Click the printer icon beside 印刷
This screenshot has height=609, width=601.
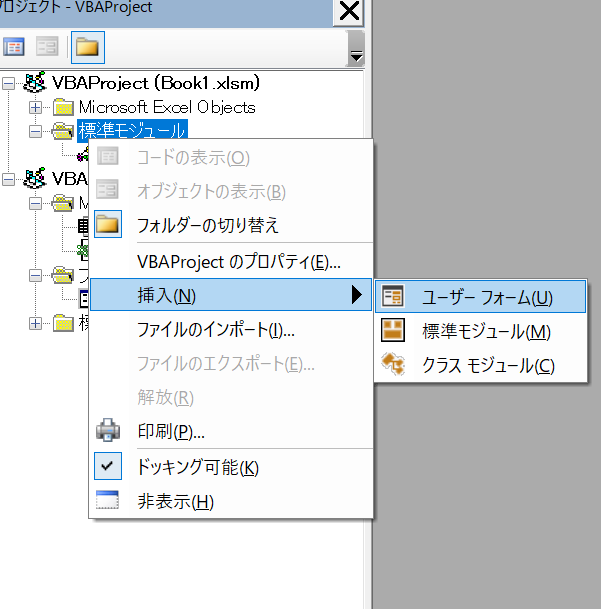[x=107, y=432]
